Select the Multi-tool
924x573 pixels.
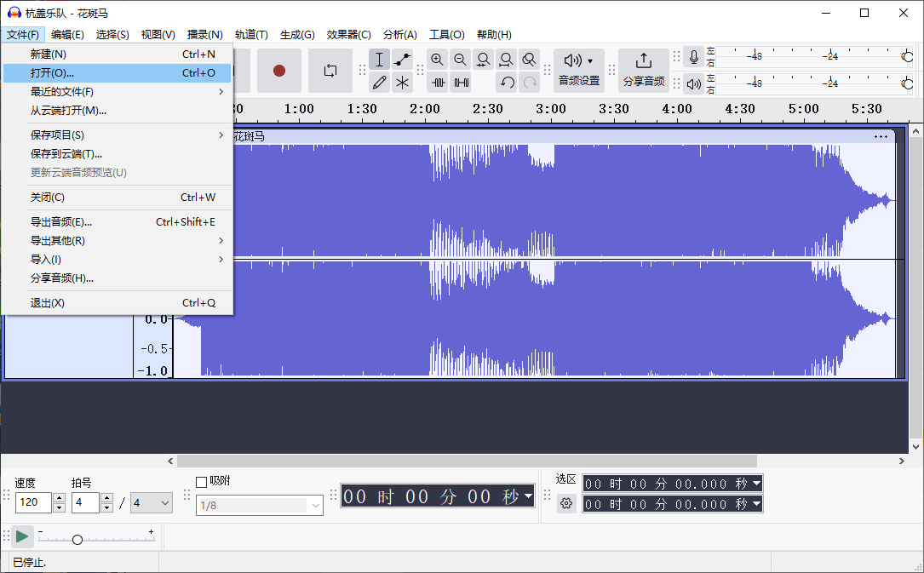tap(403, 82)
